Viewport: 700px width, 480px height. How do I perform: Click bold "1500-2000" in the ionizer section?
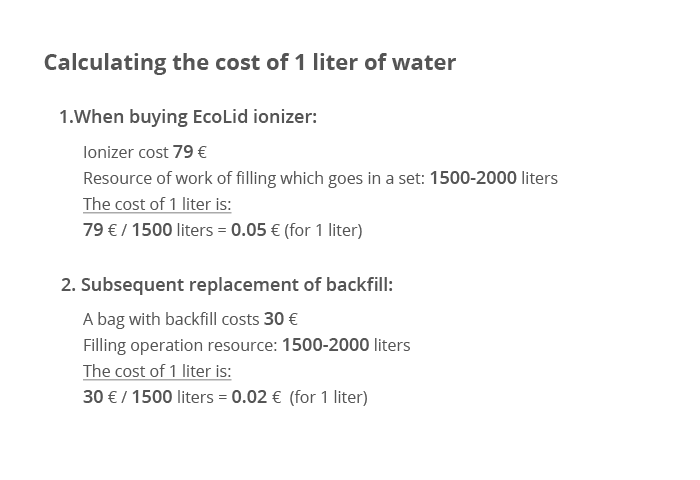coord(473,178)
